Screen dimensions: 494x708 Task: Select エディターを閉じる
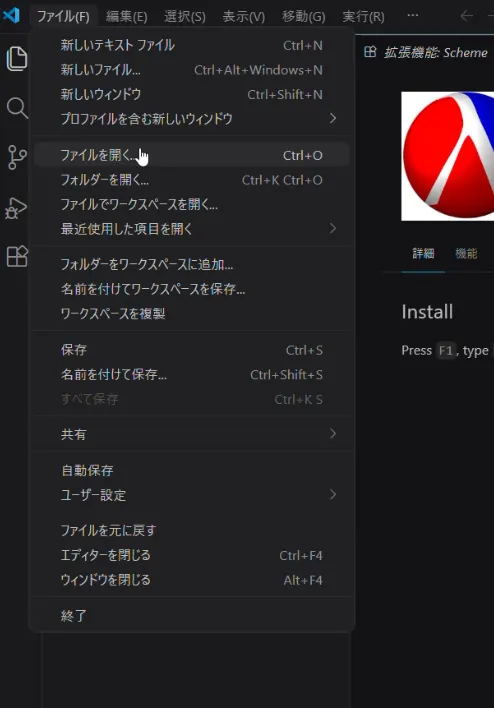coord(191,555)
